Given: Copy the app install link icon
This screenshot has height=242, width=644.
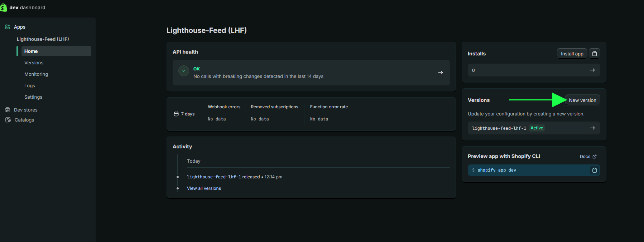Looking at the screenshot, I should point(595,54).
